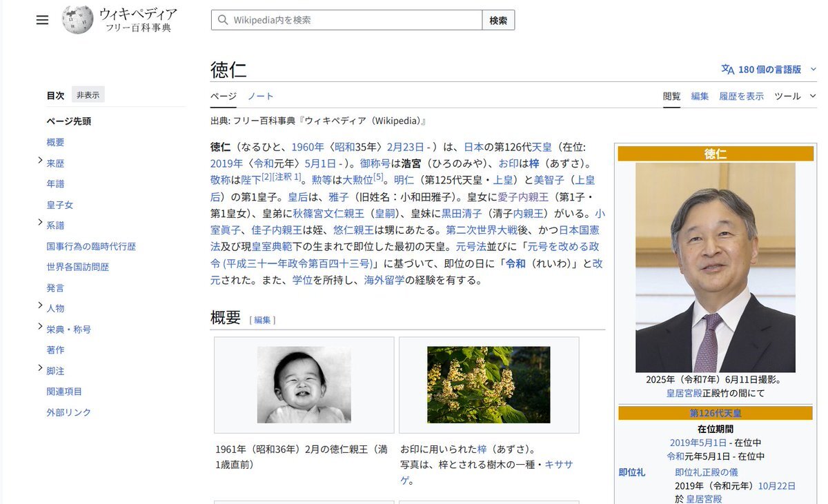Open the infobox portrait photo
The height and width of the screenshot is (504, 828).
pos(716,268)
